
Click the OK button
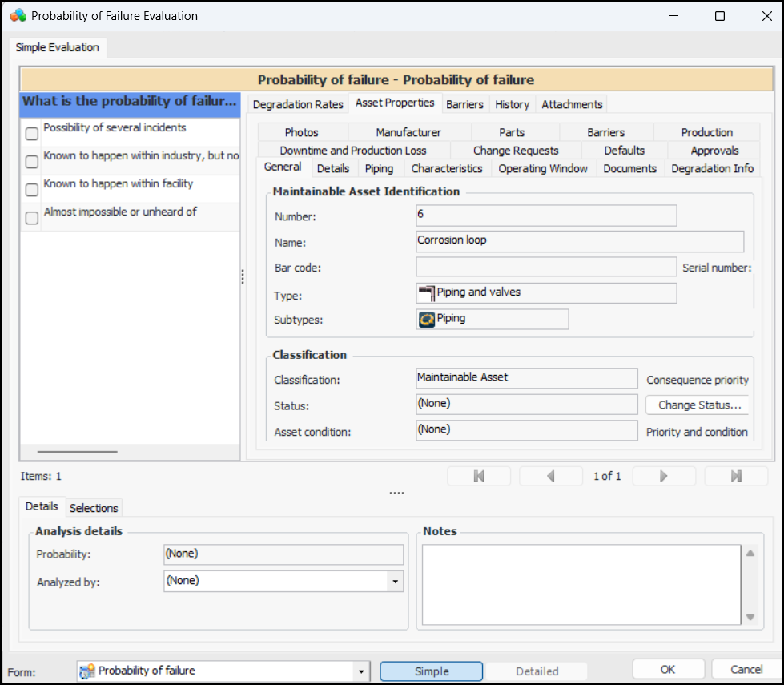(x=668, y=670)
